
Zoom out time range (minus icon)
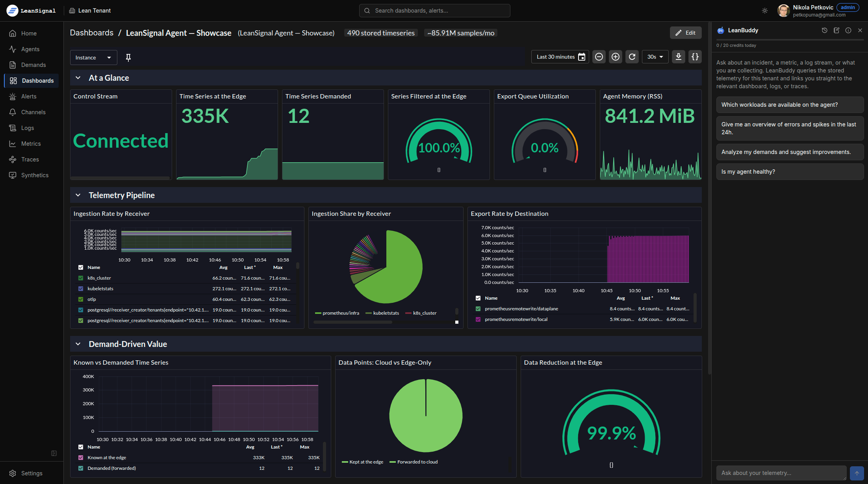tap(599, 57)
